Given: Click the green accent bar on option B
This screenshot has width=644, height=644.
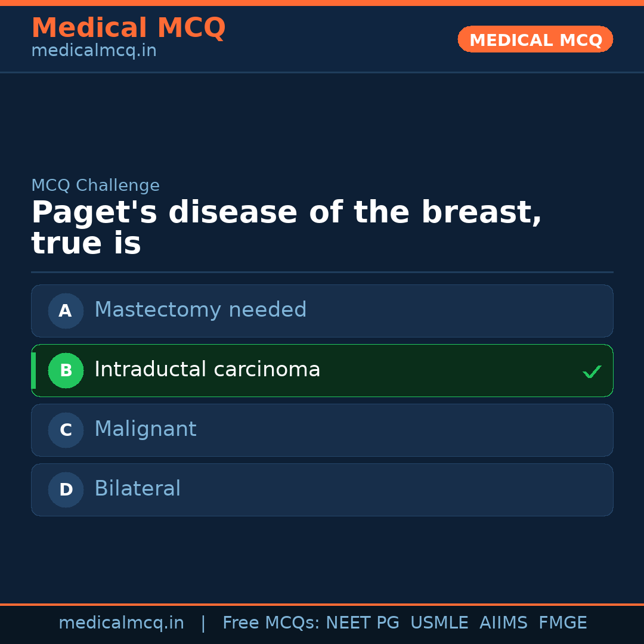Looking at the screenshot, I should click(x=33, y=370).
